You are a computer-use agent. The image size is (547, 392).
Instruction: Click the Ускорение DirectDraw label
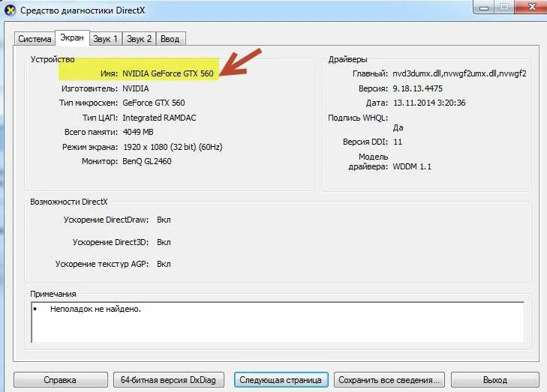106,220
